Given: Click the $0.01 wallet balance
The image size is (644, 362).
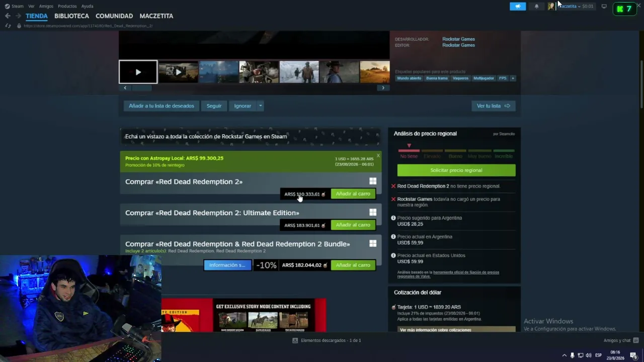Looking at the screenshot, I should click(x=588, y=6).
